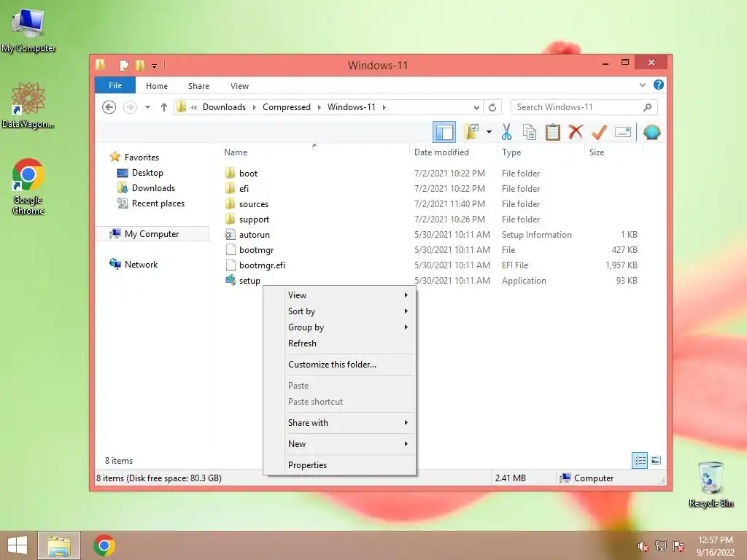Click the new folder icon in title bar

click(x=140, y=65)
